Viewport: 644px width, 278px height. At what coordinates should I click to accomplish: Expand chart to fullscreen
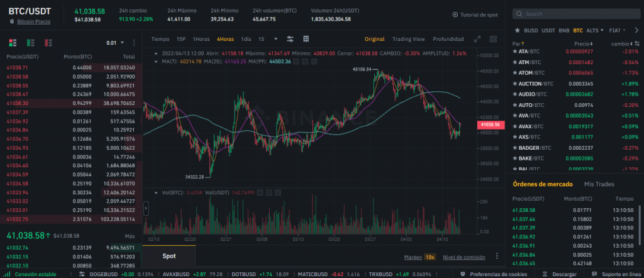click(477, 39)
